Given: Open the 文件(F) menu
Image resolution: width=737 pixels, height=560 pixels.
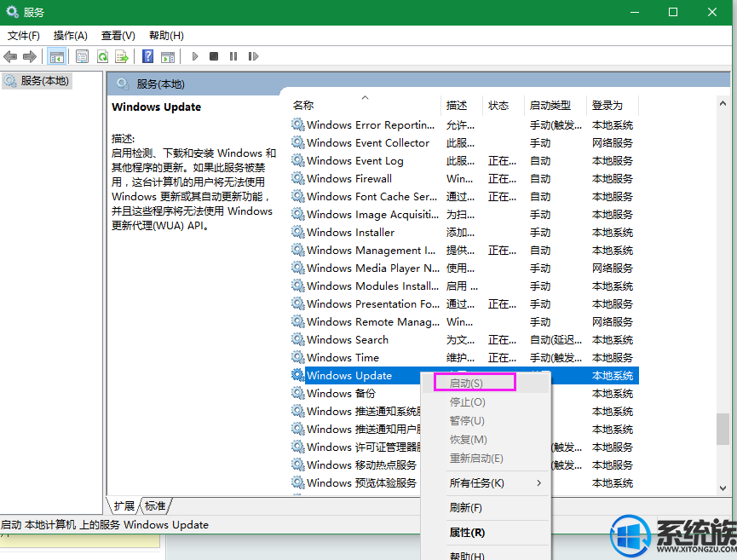Looking at the screenshot, I should [x=24, y=36].
